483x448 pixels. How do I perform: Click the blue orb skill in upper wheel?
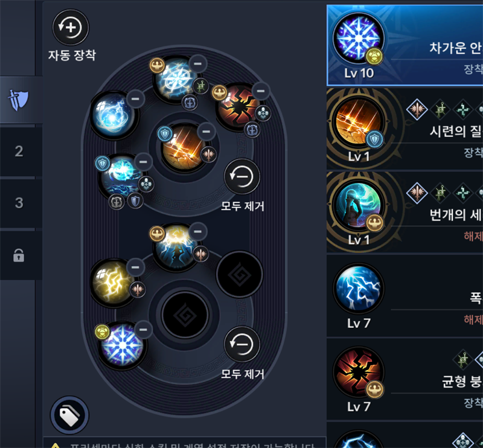coord(112,114)
